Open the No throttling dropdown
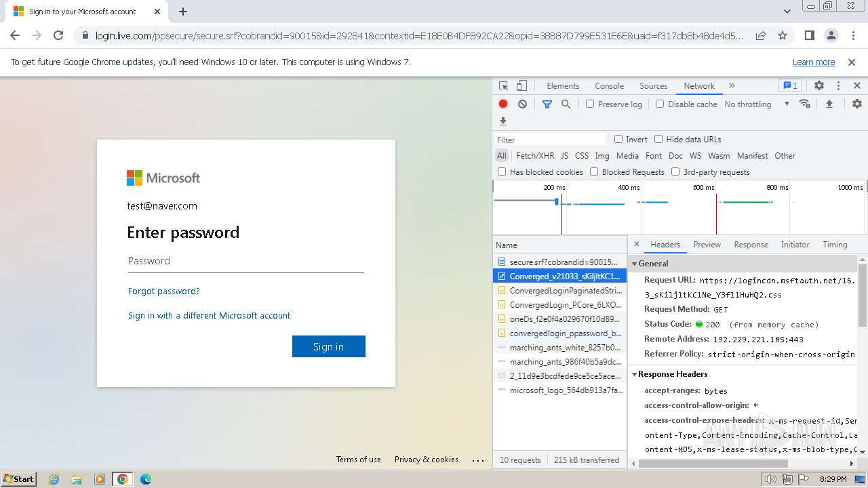Viewport: 868px width, 488px height. 757,104
